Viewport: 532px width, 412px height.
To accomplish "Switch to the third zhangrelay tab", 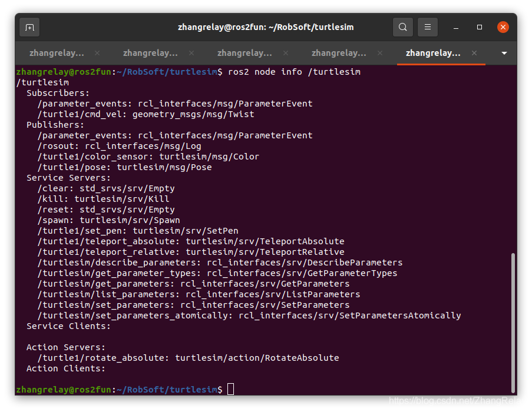I will point(244,53).
